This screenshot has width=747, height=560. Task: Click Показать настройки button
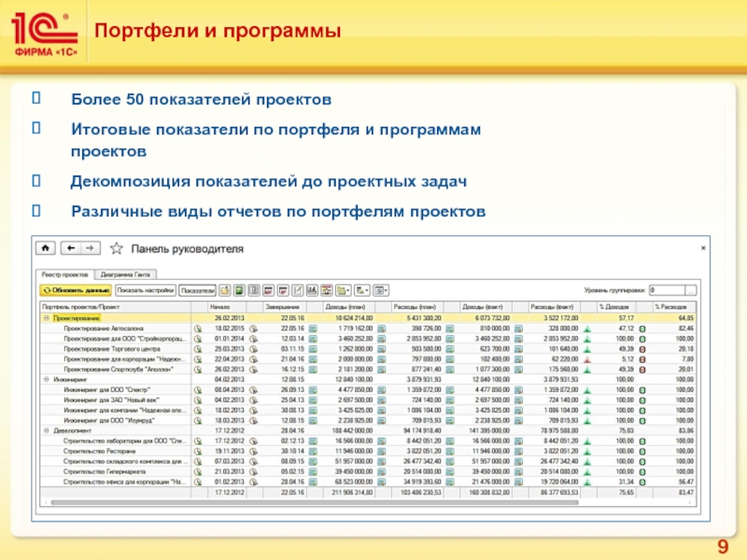pyautogui.click(x=143, y=290)
